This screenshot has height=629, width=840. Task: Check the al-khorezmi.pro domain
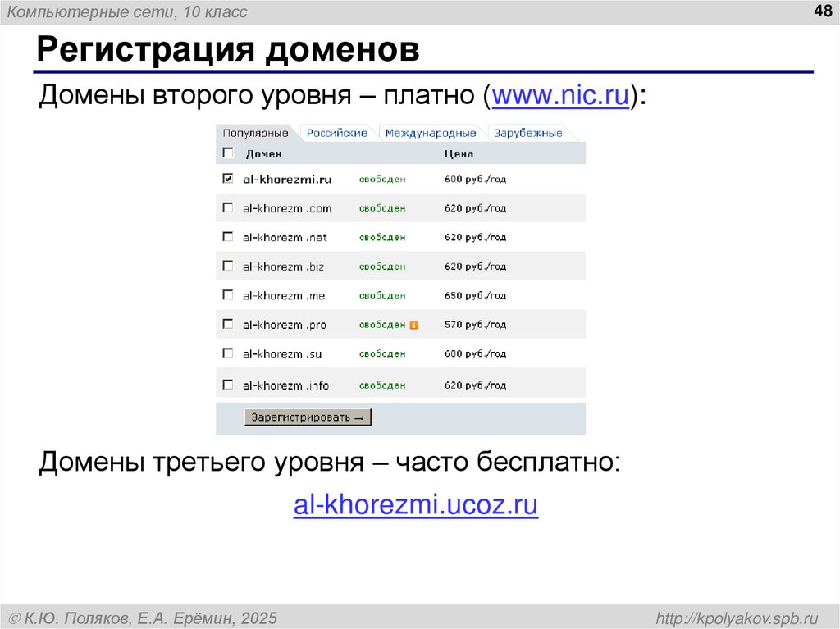[227, 324]
